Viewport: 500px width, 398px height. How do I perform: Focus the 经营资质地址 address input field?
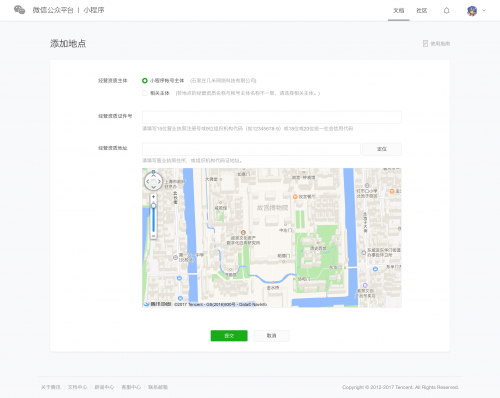point(251,149)
